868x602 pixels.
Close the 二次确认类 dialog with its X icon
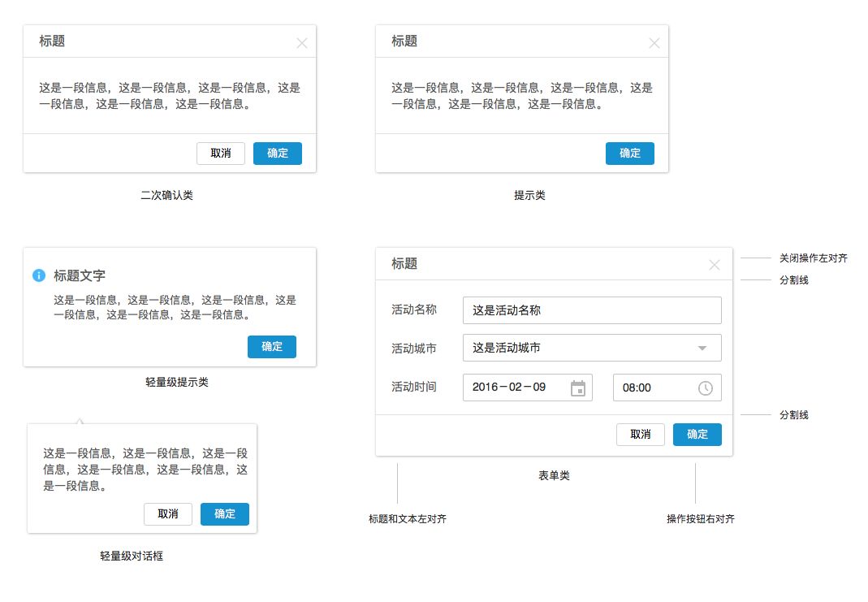point(302,43)
